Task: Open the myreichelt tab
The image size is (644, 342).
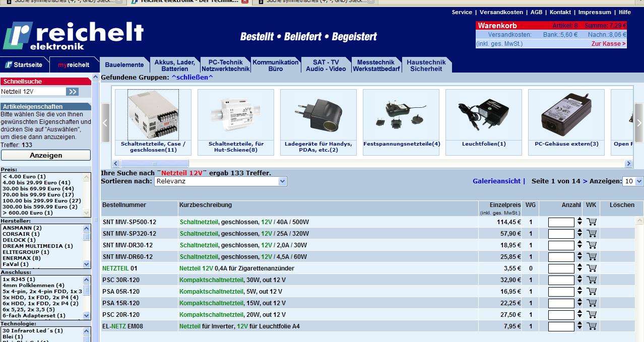Action: (x=74, y=64)
